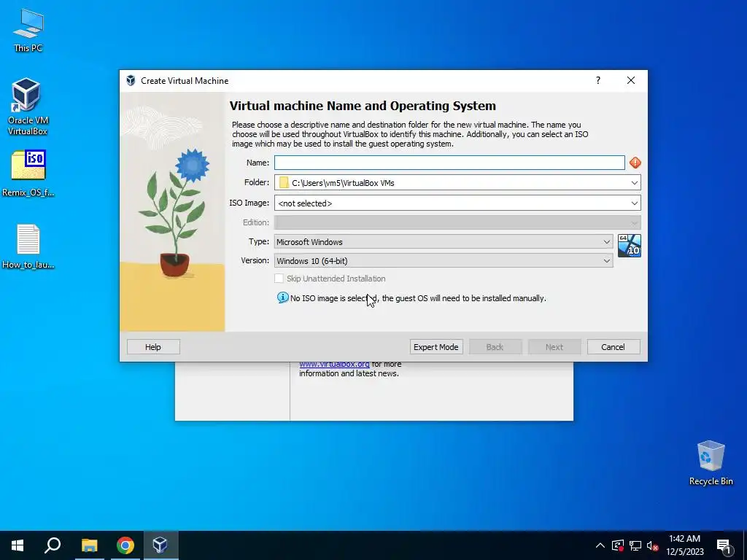This screenshot has width=747, height=560.
Task: Click into the Name input field
Action: 449,163
